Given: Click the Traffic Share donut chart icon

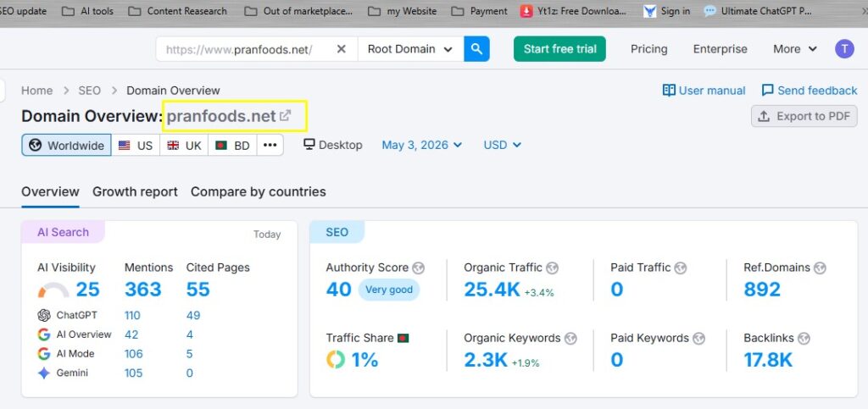Looking at the screenshot, I should [336, 360].
